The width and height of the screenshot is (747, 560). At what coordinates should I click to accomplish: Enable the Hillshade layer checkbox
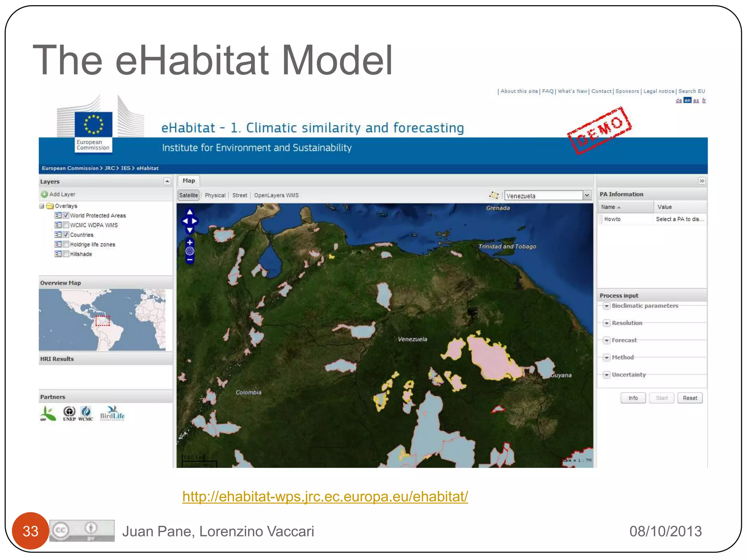(66, 254)
